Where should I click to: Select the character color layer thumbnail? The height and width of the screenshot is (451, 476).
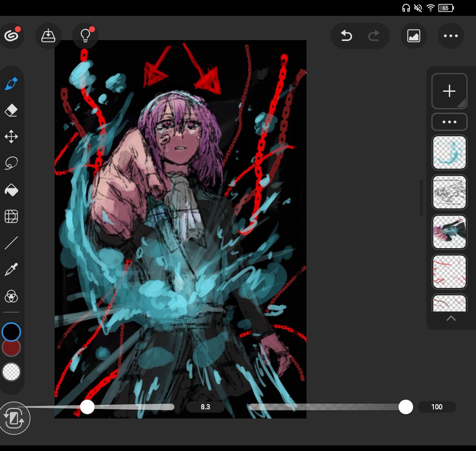tap(449, 232)
